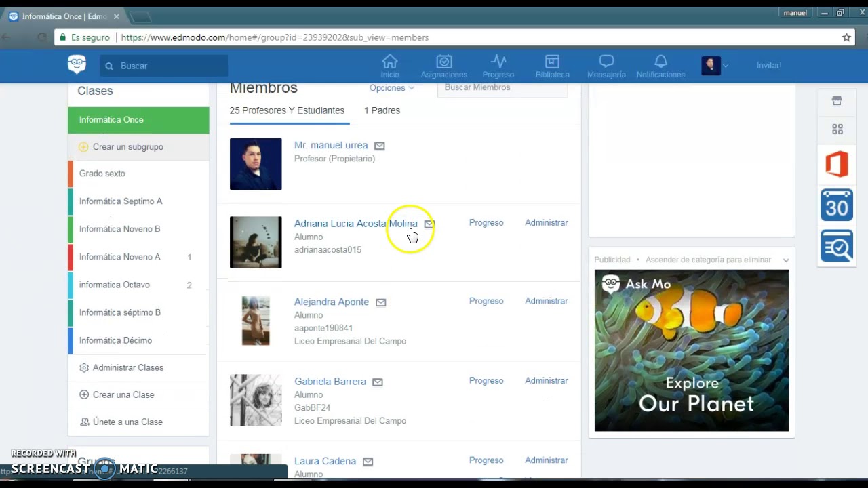868x488 pixels.
Task: Click the Buscar Miembros search field
Action: (x=502, y=87)
